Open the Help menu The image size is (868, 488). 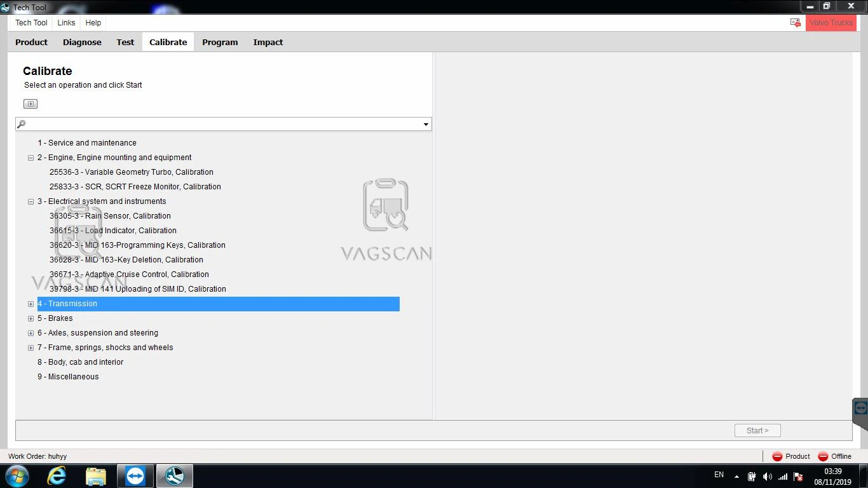(93, 23)
